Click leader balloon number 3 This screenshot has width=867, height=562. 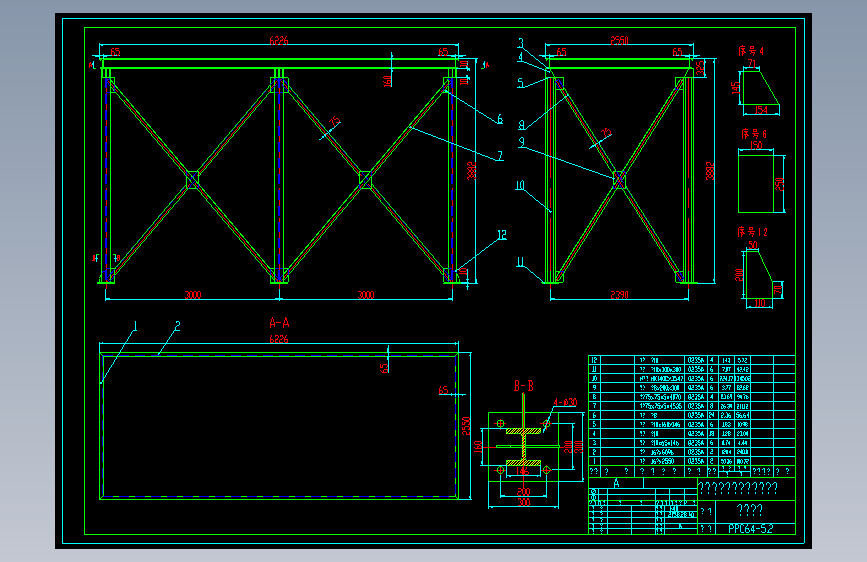[520, 43]
